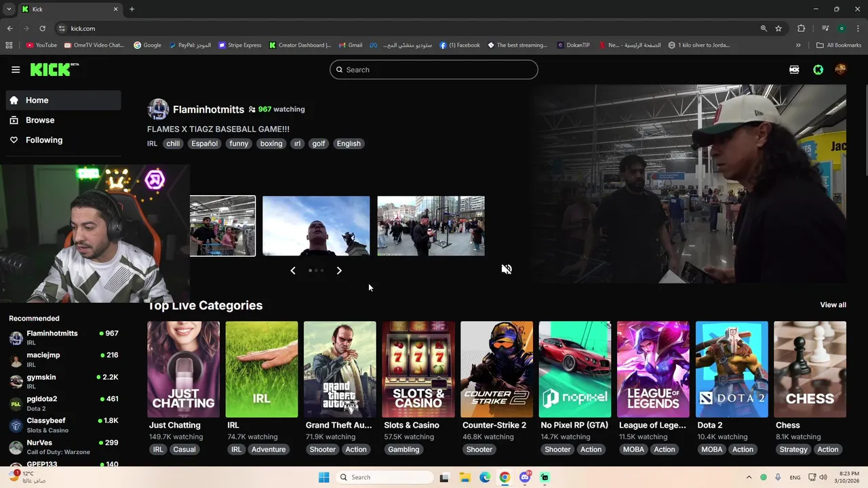Open pgldota2 recommended channel
Viewport: 868px width, 488px height.
click(x=64, y=403)
